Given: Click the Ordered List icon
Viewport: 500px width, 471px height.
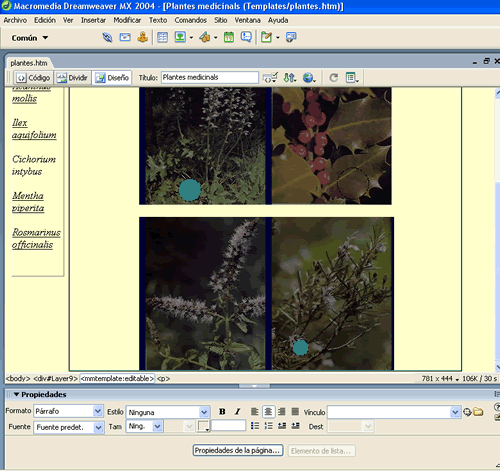Looking at the screenshot, I should pos(268,426).
